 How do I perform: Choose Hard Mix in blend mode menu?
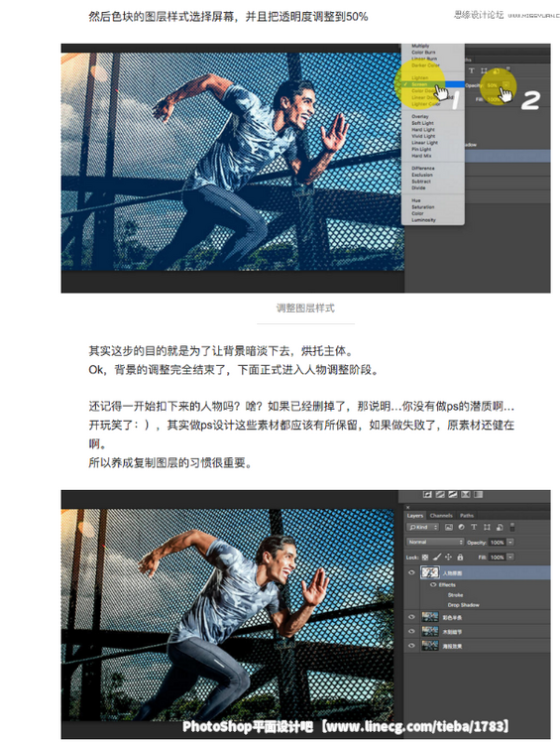pos(433,156)
